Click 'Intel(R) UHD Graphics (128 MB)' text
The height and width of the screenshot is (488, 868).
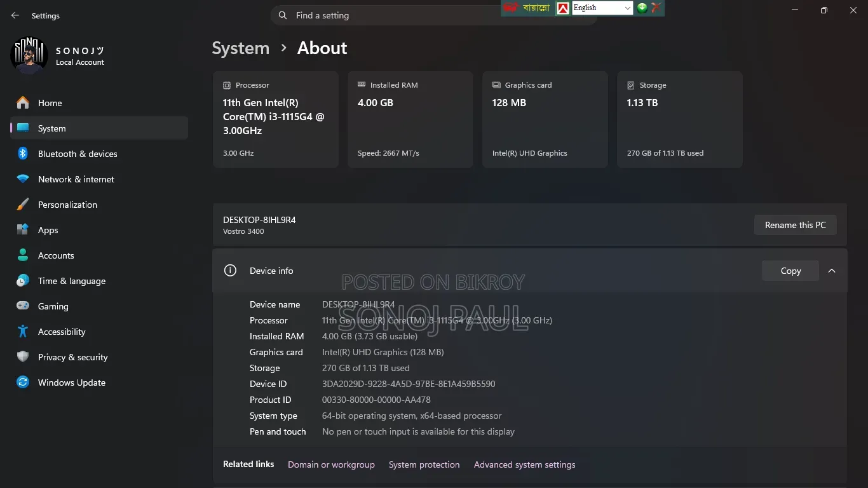click(383, 352)
